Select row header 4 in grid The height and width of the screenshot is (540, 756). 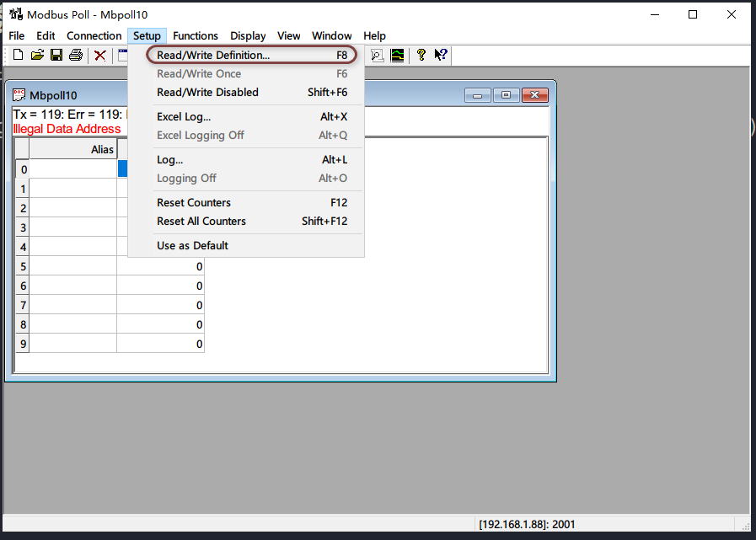23,246
